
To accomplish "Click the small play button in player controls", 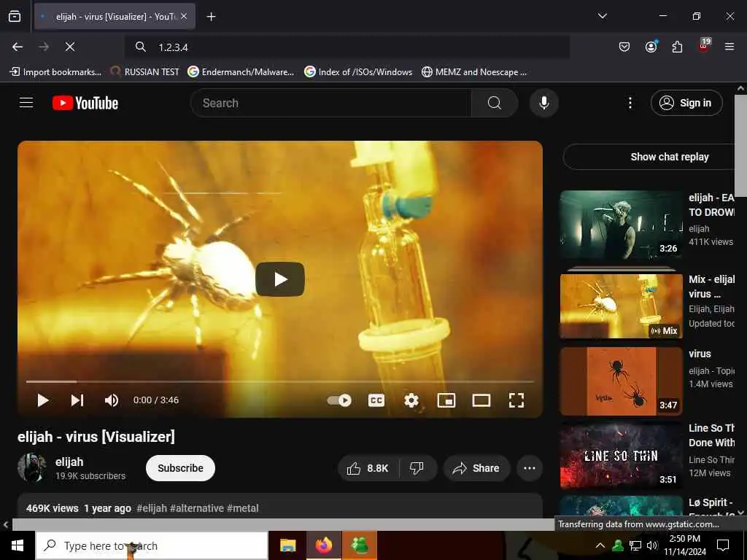I will [43, 400].
